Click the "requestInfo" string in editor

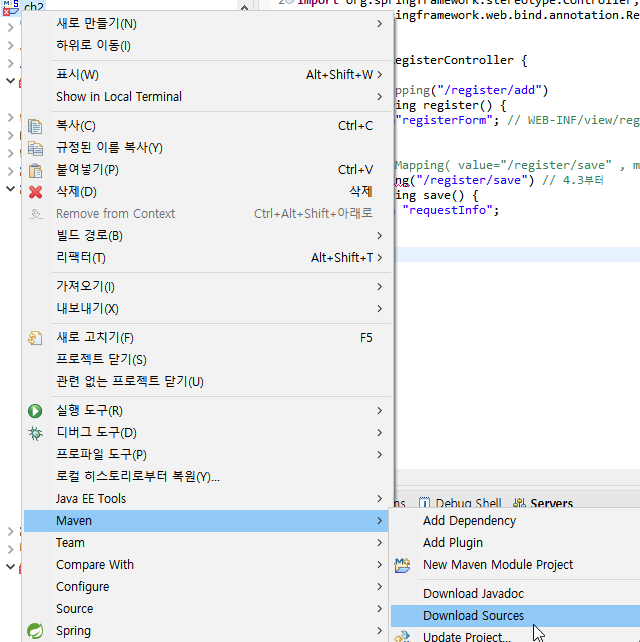(447, 210)
